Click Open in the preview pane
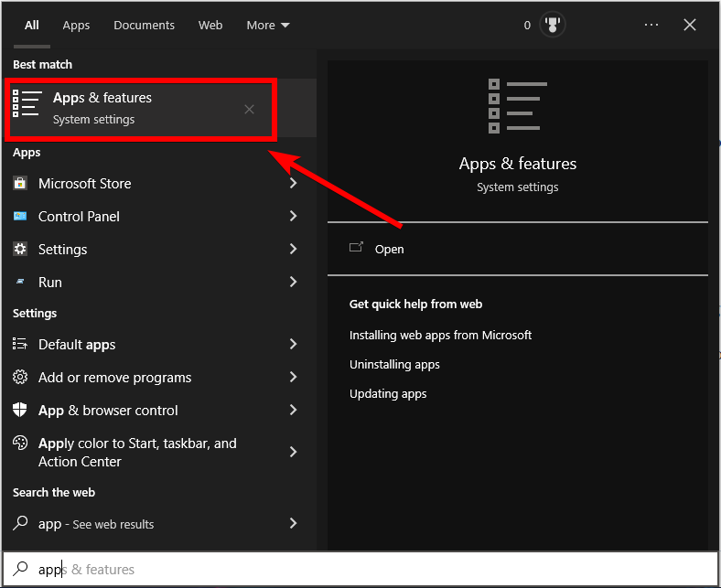The height and width of the screenshot is (588, 721). (389, 249)
